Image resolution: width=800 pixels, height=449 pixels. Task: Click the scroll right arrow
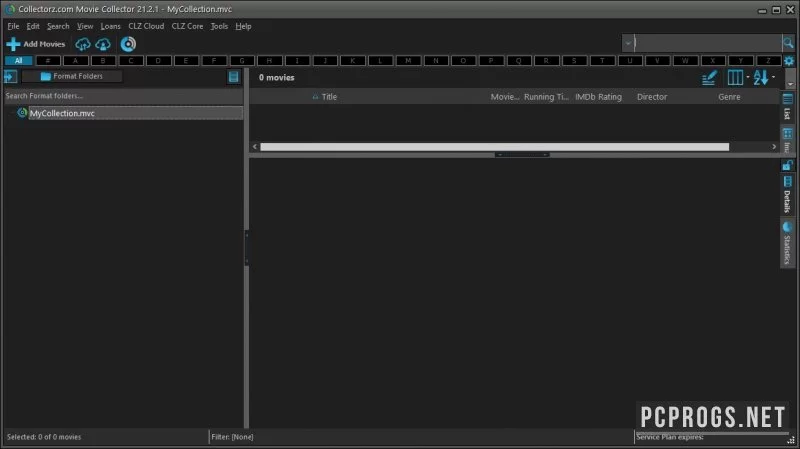click(774, 147)
